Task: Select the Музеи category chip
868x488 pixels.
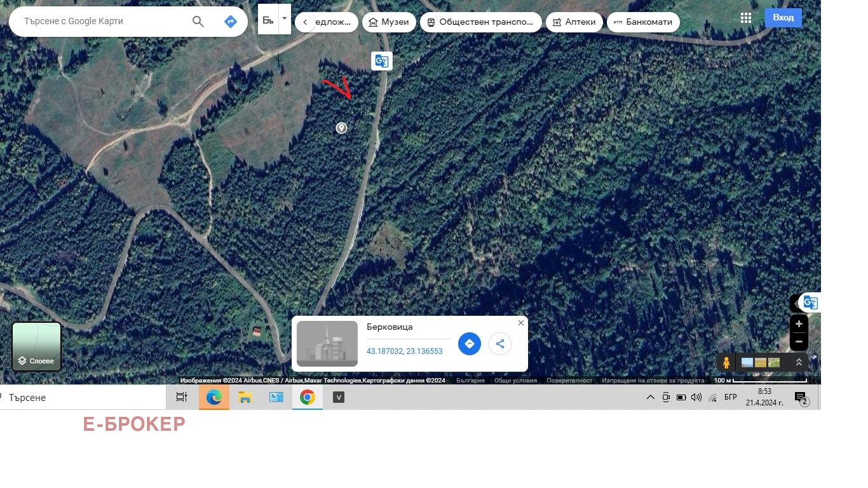Action: coord(389,22)
